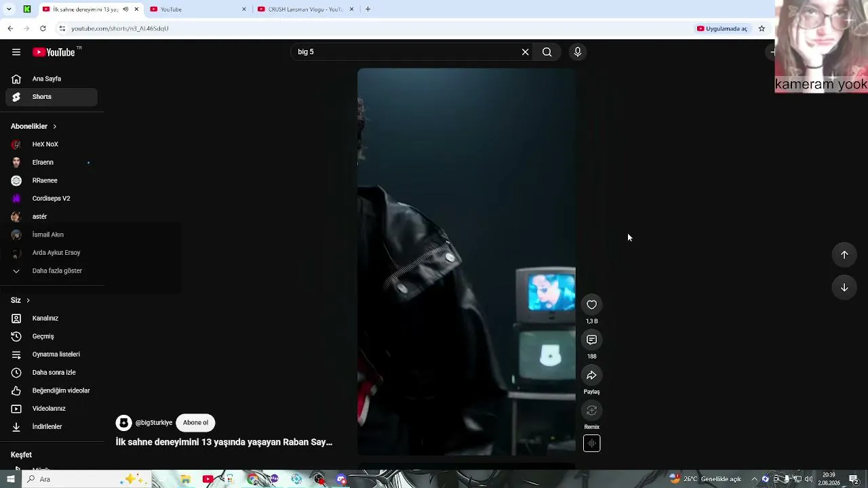Pause the playing short video
The width and height of the screenshot is (868, 488).
tap(467, 262)
